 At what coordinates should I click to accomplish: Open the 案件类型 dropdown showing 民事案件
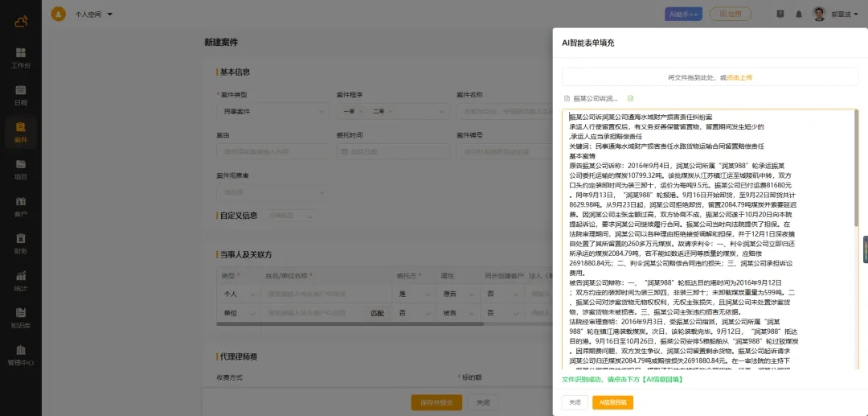coord(271,111)
